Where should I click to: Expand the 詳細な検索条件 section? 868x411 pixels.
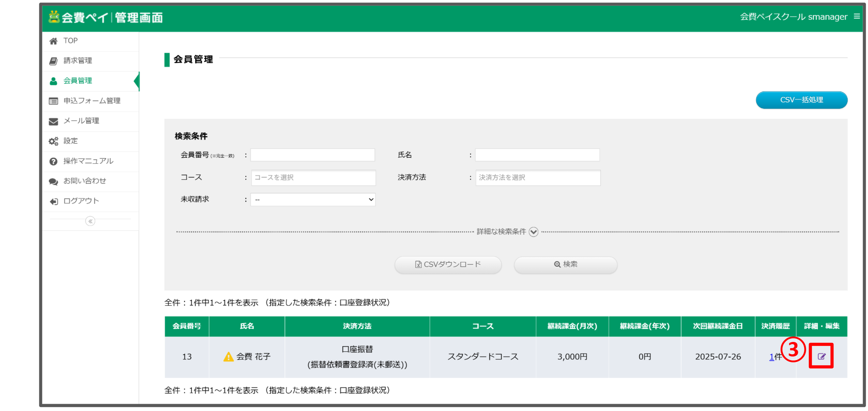[534, 232]
